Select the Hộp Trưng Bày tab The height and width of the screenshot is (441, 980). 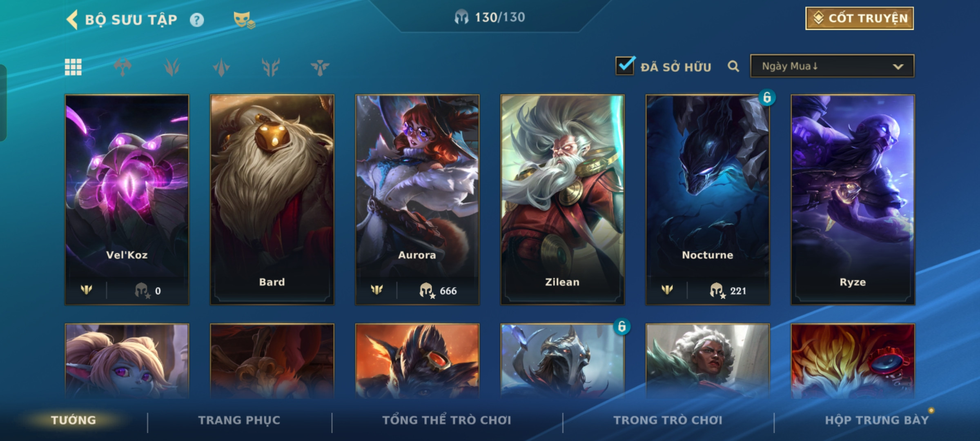877,420
